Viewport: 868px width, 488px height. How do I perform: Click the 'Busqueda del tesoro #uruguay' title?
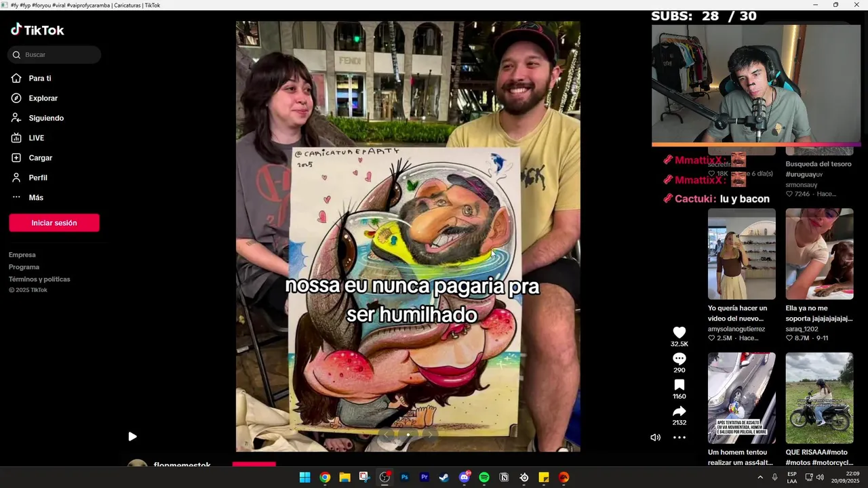[x=818, y=169]
